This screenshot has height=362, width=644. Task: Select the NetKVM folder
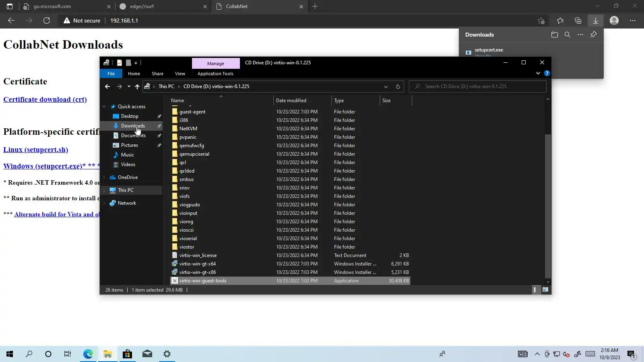click(188, 129)
